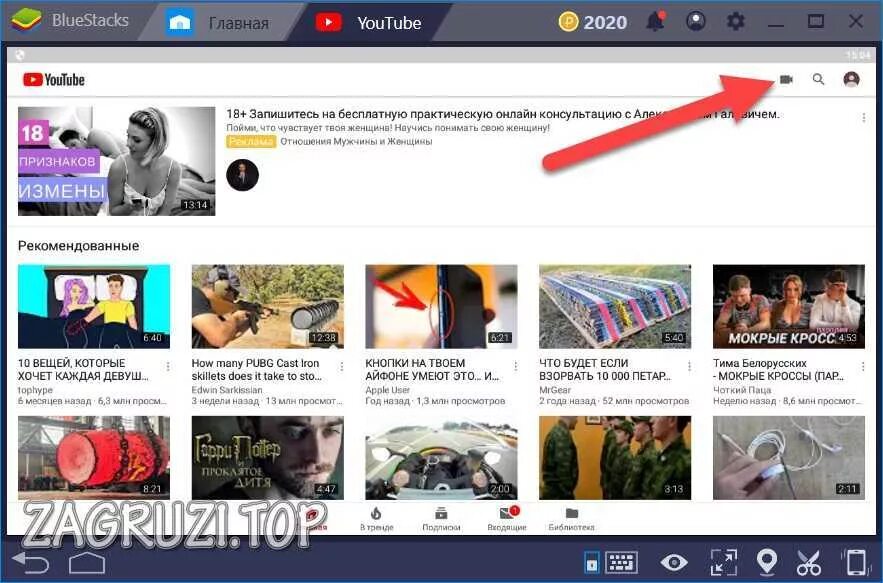The image size is (883, 583).
Task: Open thumbnail of PUBG skillets shooting video
Action: pos(267,307)
